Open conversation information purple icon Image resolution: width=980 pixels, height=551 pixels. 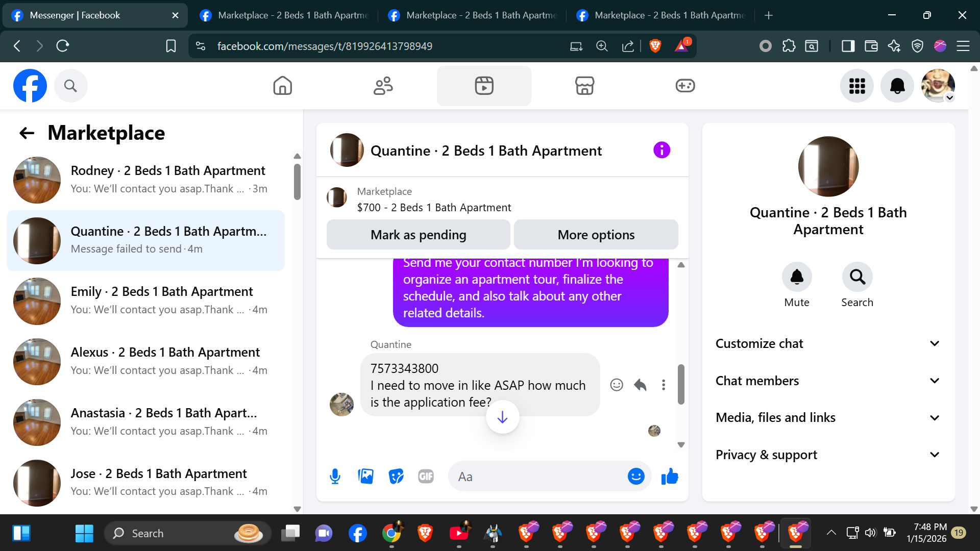(x=661, y=150)
